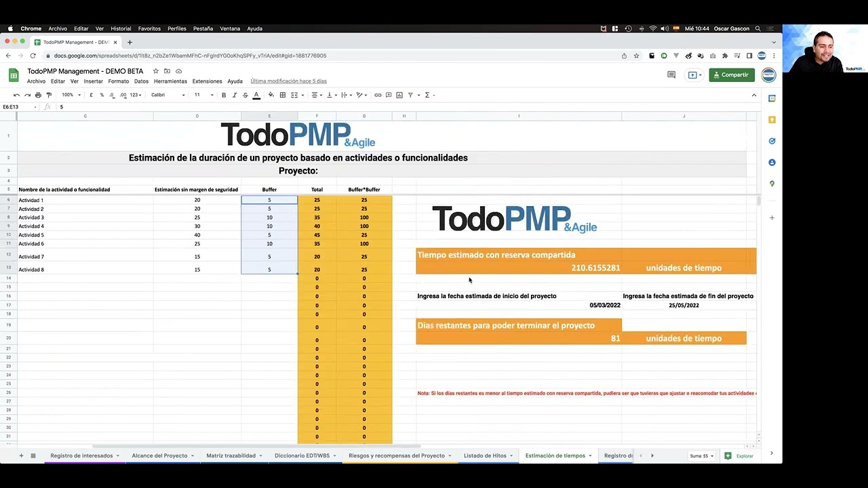Viewport: 868px width, 488px height.
Task: Insert a chart from the toolbar
Action: tap(399, 95)
